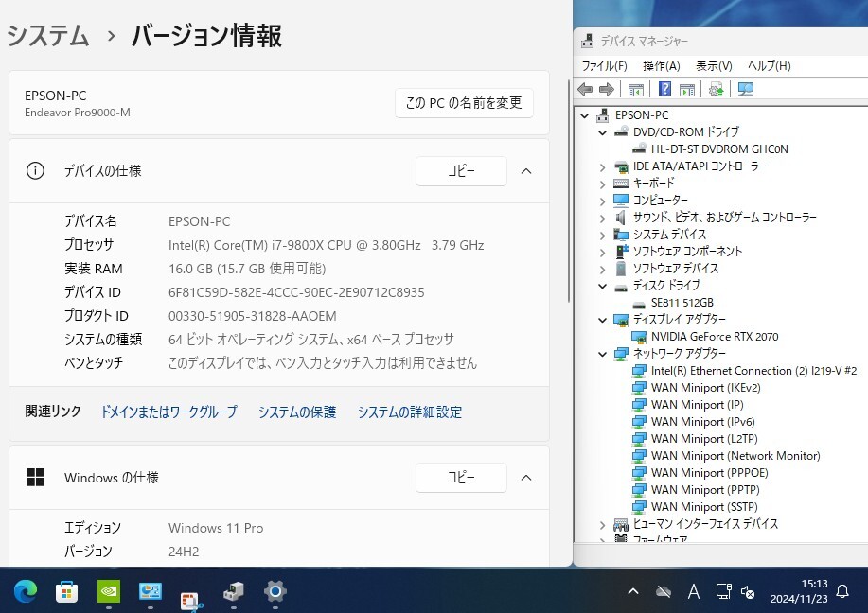868x613 pixels.
Task: Expand the キーボード node
Action: coord(602,184)
